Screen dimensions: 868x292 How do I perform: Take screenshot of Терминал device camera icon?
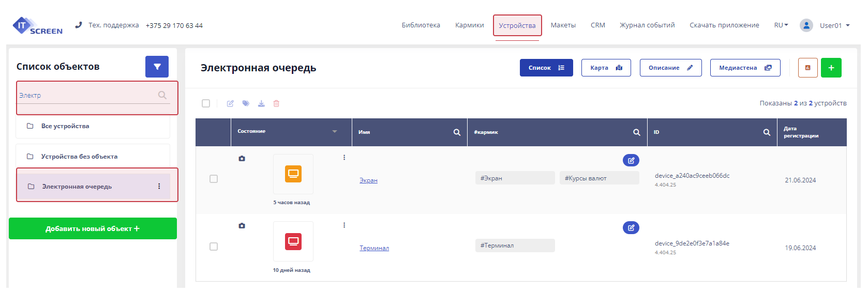click(x=242, y=226)
